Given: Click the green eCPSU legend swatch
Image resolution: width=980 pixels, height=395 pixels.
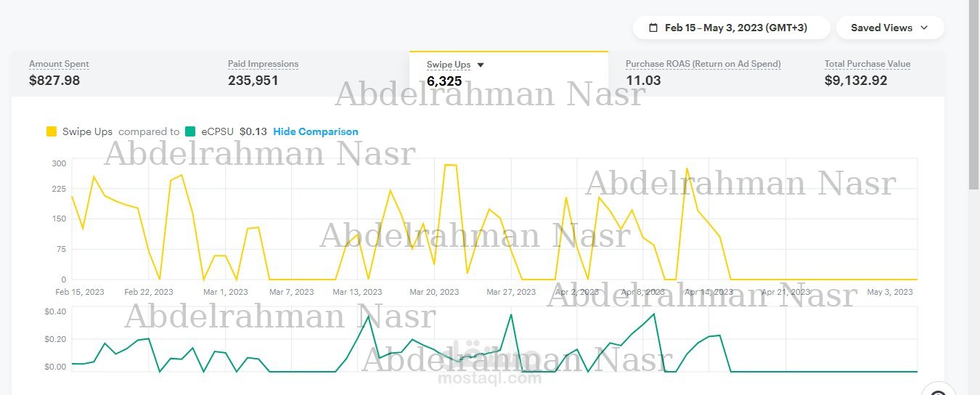Looking at the screenshot, I should pos(190,131).
